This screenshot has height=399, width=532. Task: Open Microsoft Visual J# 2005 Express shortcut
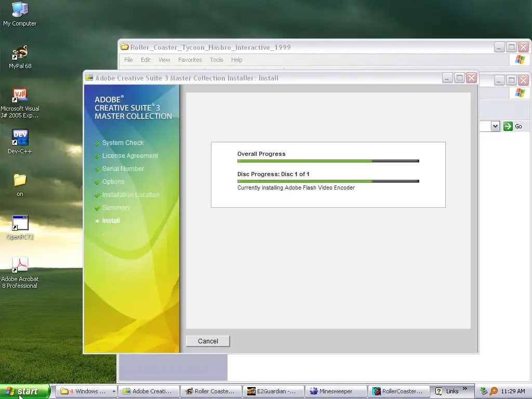pos(20,103)
